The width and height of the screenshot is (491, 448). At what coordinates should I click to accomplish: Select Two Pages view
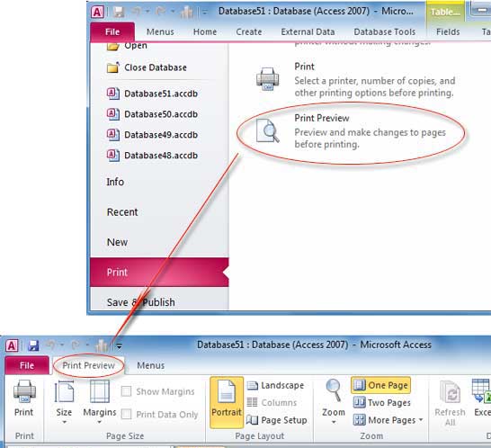[381, 403]
